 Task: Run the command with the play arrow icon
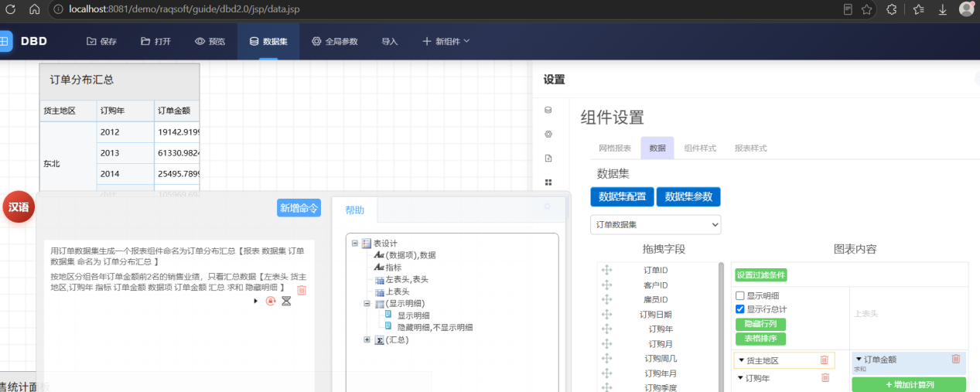(256, 301)
